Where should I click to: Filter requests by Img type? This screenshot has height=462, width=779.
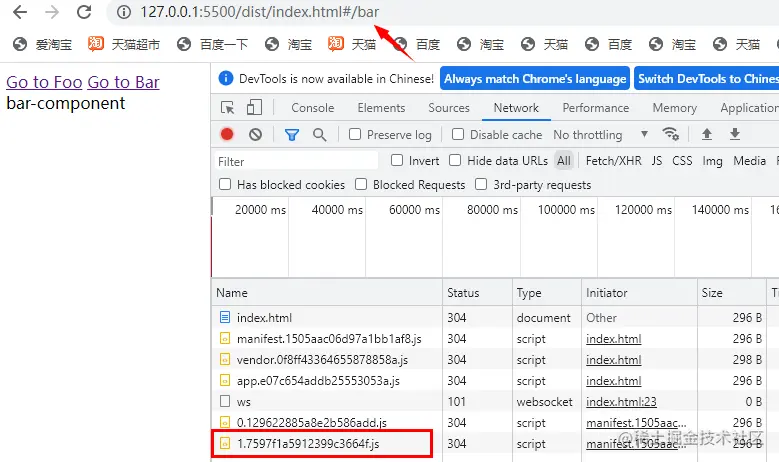712,161
